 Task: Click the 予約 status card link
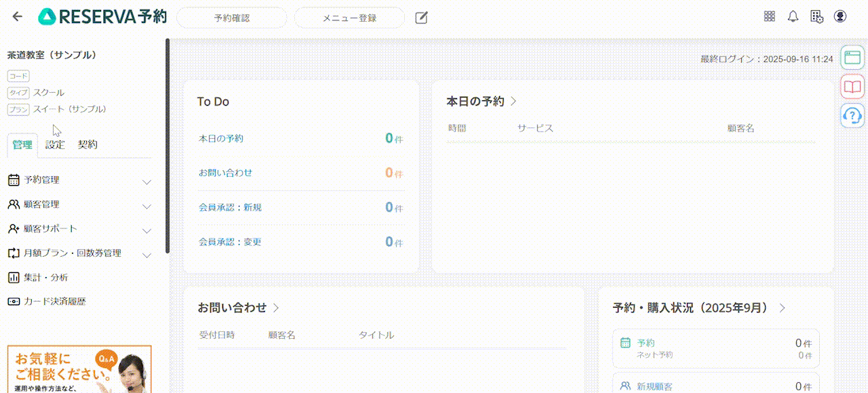click(716, 348)
